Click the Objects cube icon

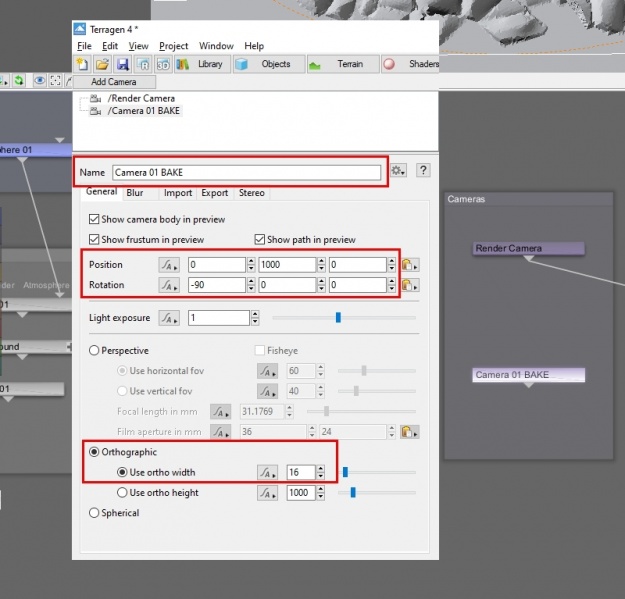coord(242,64)
